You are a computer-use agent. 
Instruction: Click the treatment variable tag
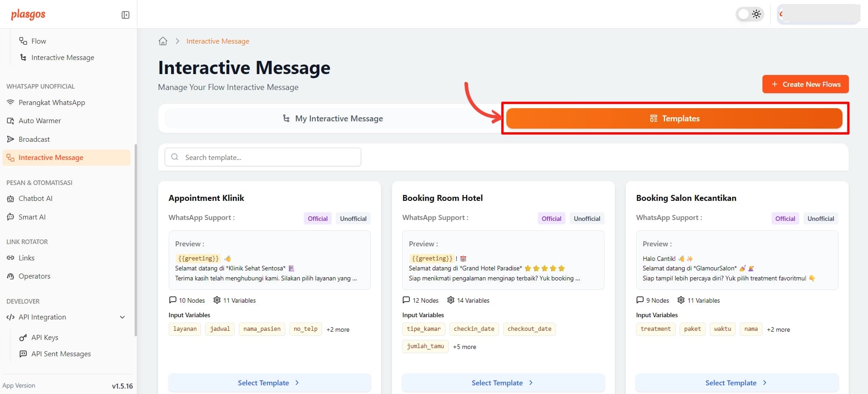tap(656, 329)
